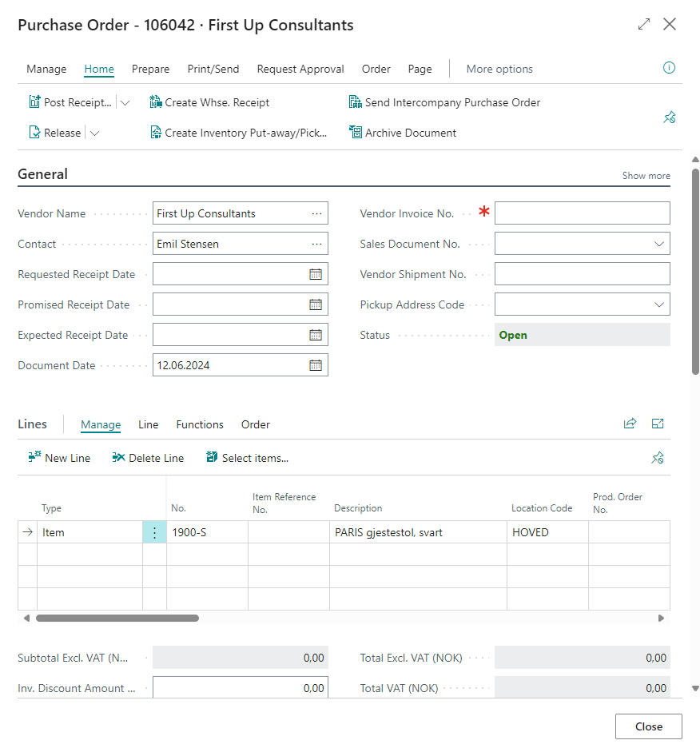Open line options menu for Item row
Image resolution: width=700 pixels, height=756 pixels.
154,532
